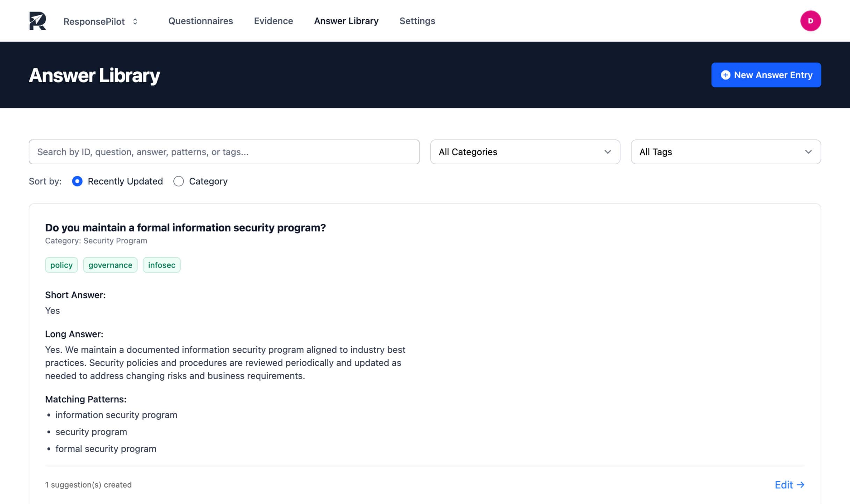Screen dimensions: 850x504
Task: Select the Recently Updated sort option
Action: pos(77,181)
